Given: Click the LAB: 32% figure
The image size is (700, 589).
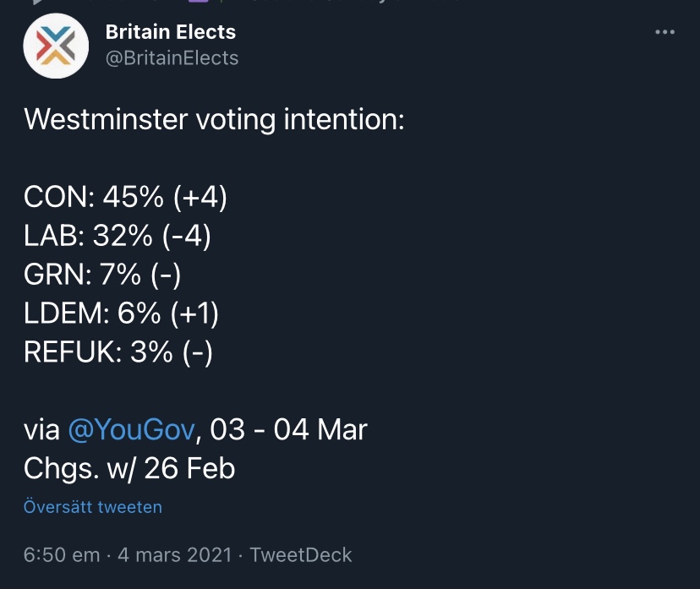Looking at the screenshot, I should (x=88, y=236).
